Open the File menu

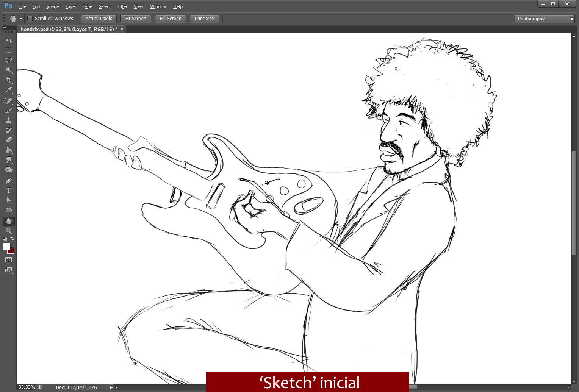pos(23,6)
